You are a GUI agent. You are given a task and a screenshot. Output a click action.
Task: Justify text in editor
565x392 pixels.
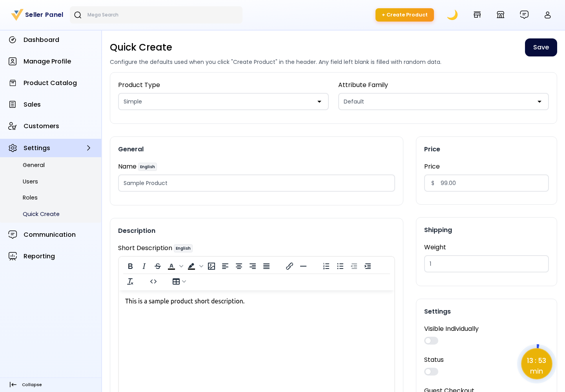266,266
